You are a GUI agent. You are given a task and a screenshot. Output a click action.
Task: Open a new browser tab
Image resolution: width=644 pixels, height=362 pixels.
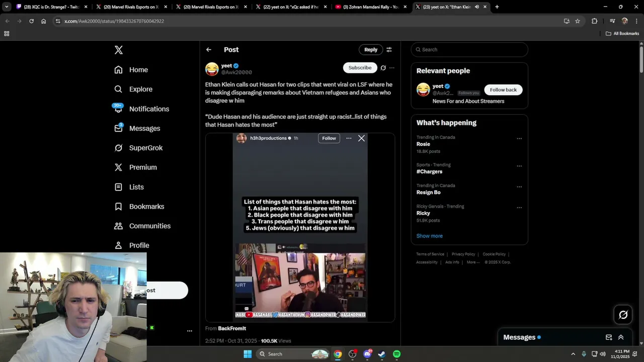coord(497,7)
